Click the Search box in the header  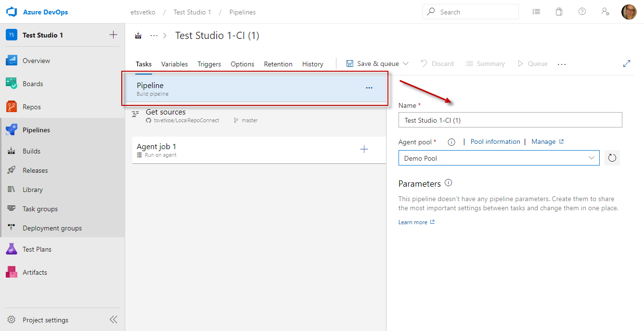(471, 12)
